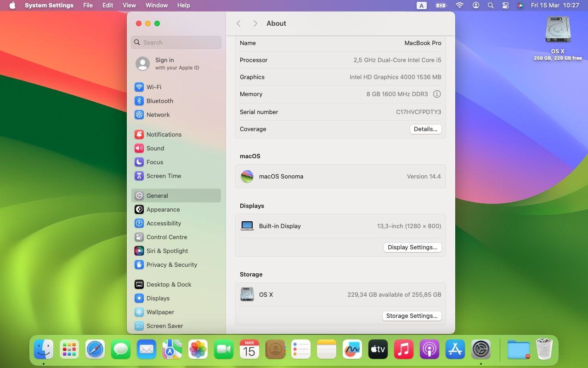Open Apple TV from the Dock
Image resolution: width=588 pixels, height=368 pixels.
click(378, 350)
